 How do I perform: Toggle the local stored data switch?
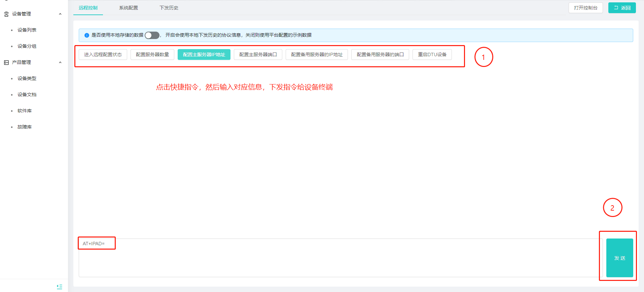pyautogui.click(x=152, y=35)
